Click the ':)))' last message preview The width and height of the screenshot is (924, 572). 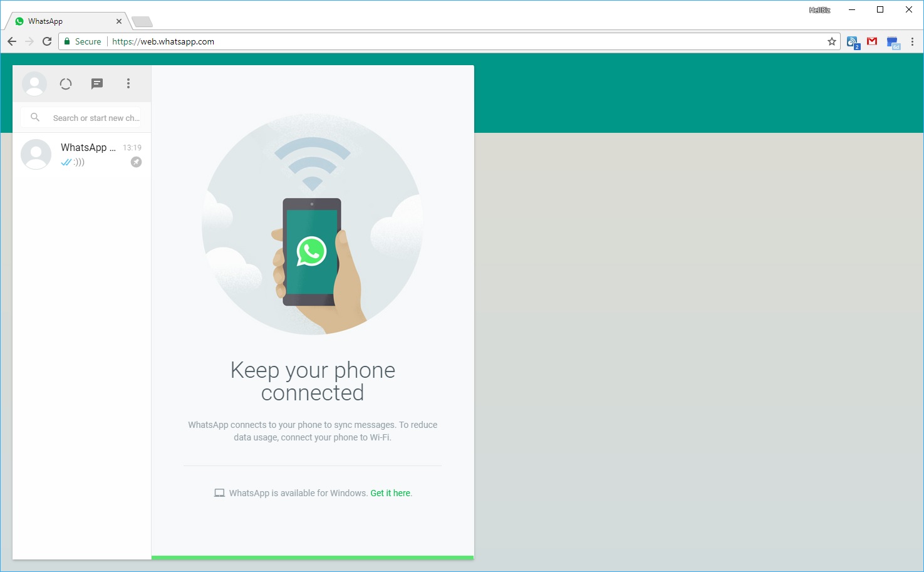(79, 162)
